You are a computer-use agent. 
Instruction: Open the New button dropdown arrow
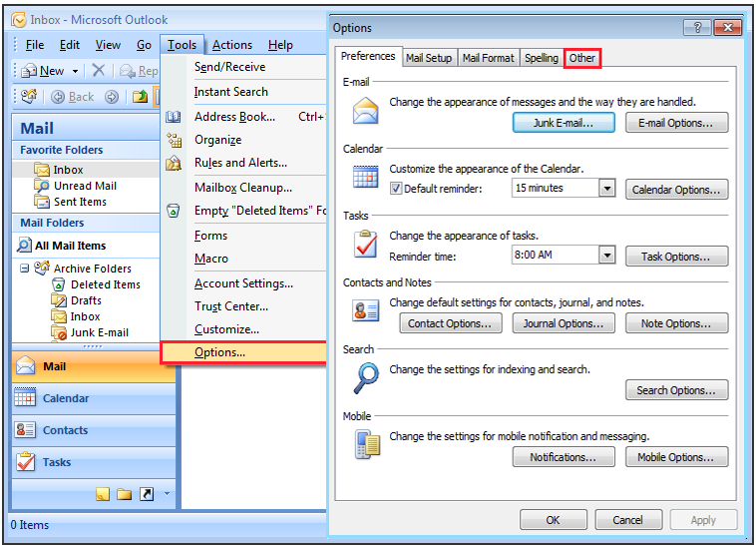click(75, 71)
